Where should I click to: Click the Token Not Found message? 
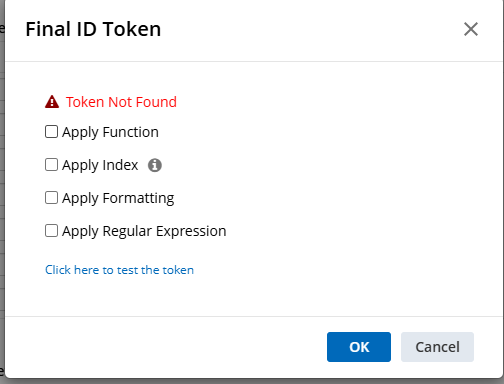121,102
